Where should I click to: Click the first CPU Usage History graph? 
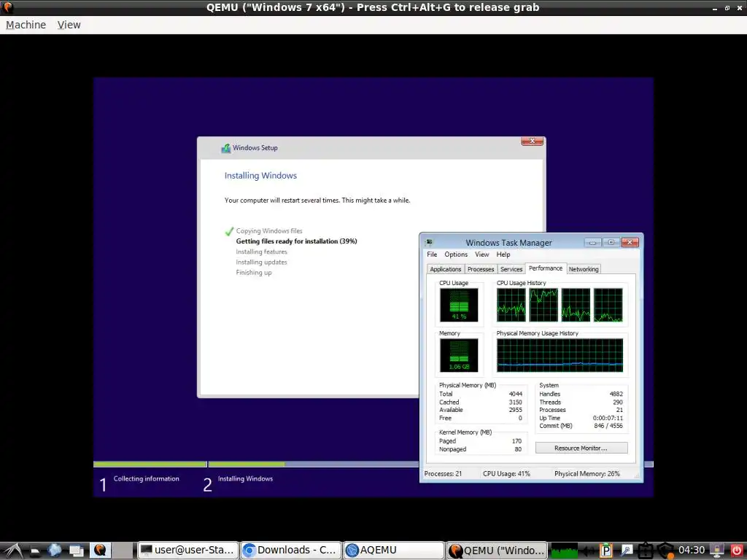(511, 305)
